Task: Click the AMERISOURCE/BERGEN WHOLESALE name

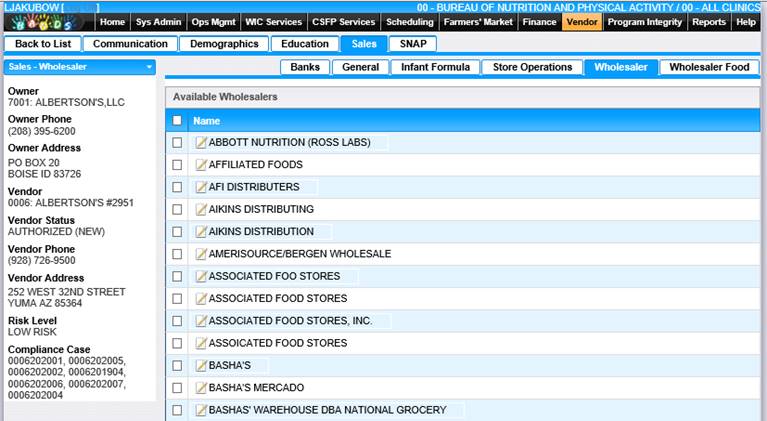Action: pyautogui.click(x=300, y=254)
